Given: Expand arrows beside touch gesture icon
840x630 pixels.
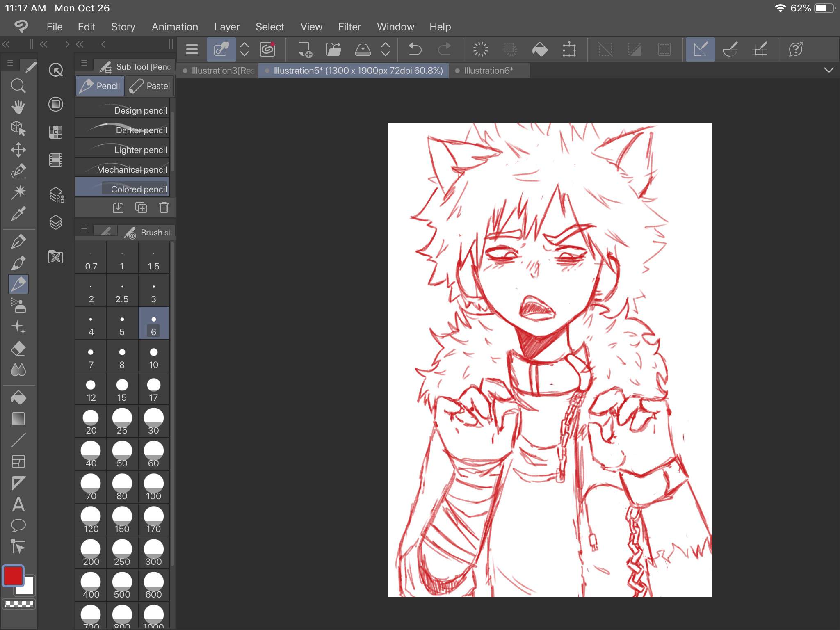Looking at the screenshot, I should [244, 49].
